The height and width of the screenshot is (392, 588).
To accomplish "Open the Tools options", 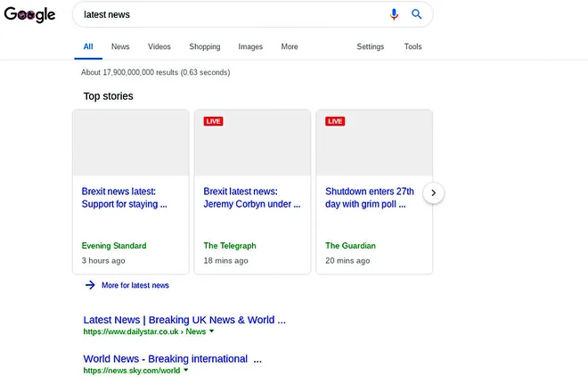I will pyautogui.click(x=412, y=46).
